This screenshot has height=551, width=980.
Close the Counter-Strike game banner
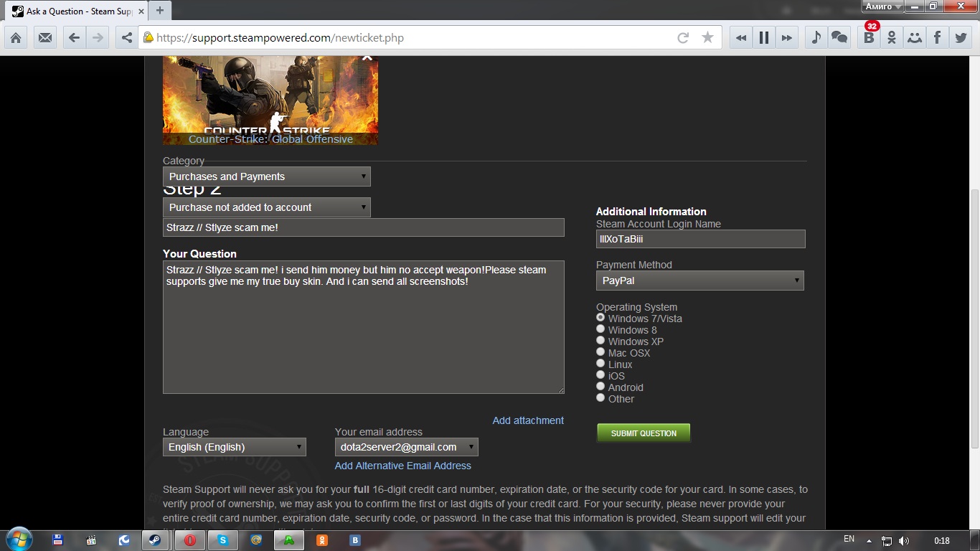point(367,57)
